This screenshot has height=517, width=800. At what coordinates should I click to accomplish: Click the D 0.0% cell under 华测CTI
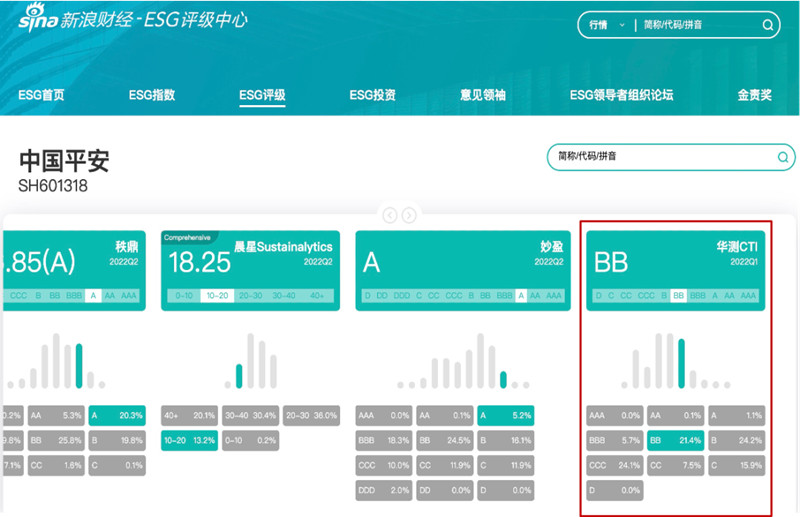(x=614, y=490)
